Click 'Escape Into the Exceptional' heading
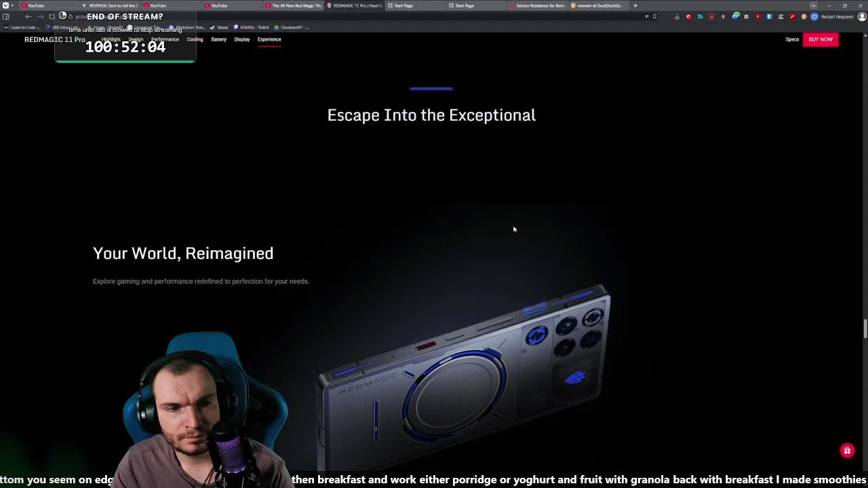This screenshot has height=488, width=868. click(431, 115)
